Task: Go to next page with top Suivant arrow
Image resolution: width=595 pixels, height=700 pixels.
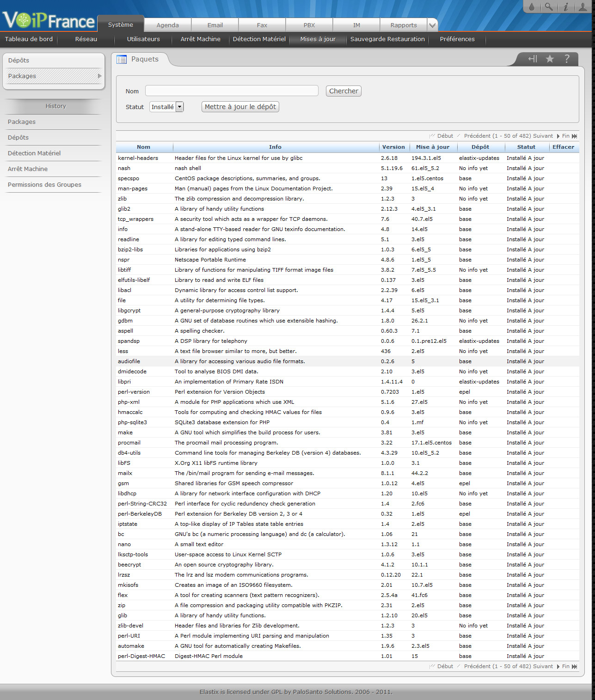Action: point(558,136)
